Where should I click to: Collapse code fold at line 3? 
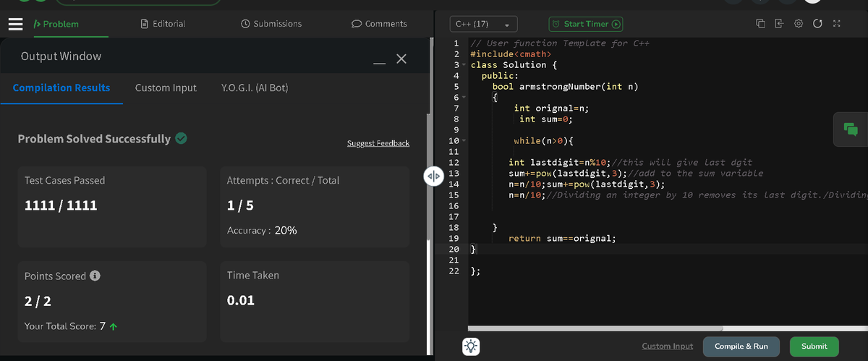tap(464, 65)
